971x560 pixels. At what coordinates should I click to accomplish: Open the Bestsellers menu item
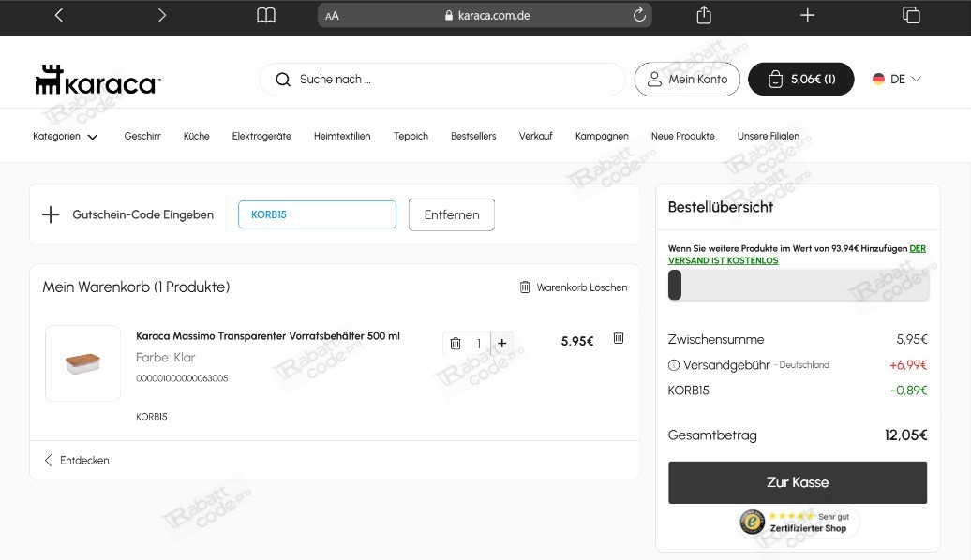[x=473, y=136]
